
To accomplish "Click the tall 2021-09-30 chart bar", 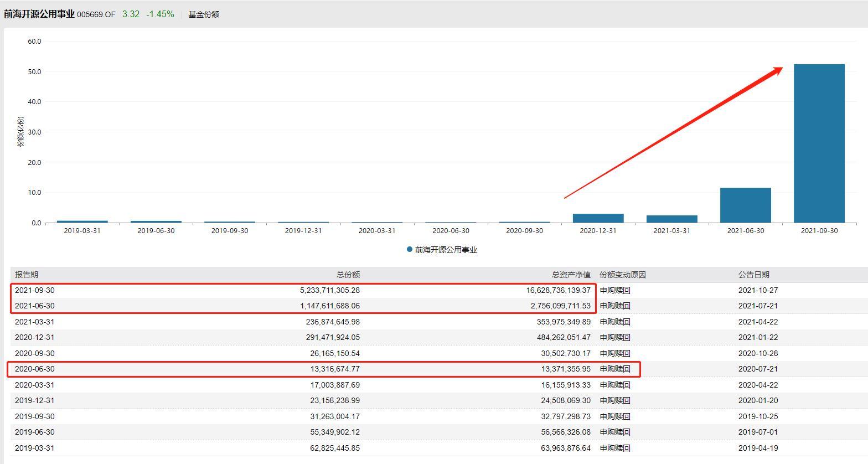I will click(x=819, y=143).
